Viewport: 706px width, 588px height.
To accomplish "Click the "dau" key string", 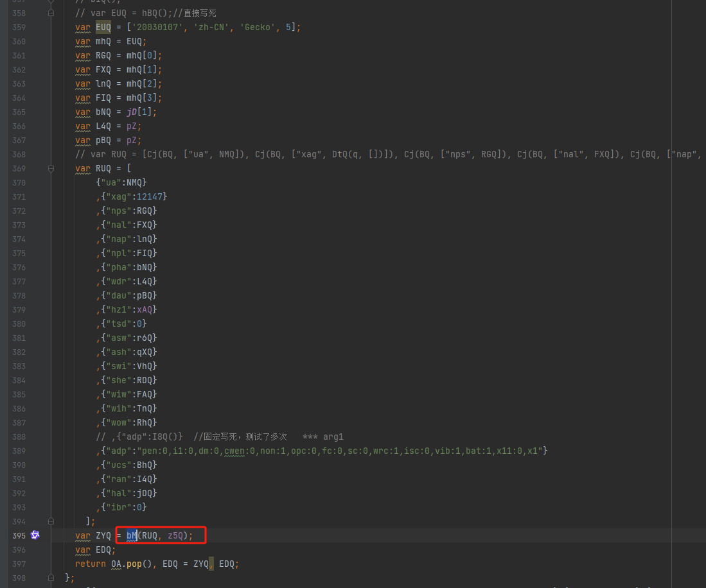I will 118,295.
